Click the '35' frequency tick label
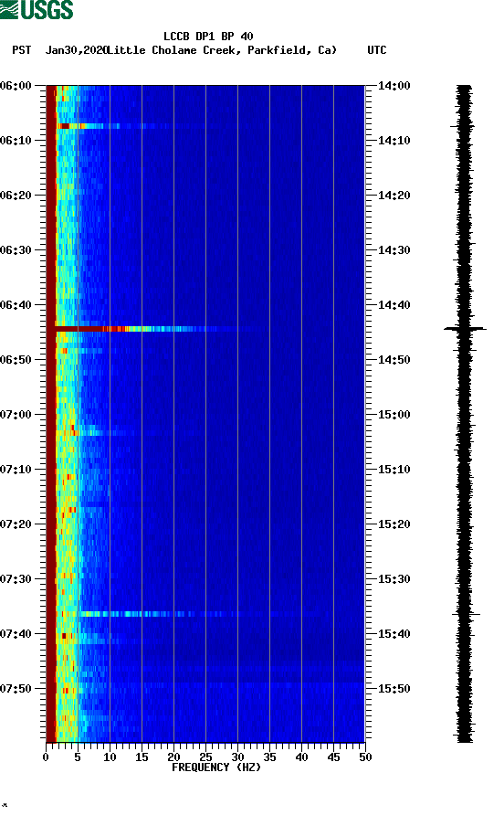 (x=269, y=757)
